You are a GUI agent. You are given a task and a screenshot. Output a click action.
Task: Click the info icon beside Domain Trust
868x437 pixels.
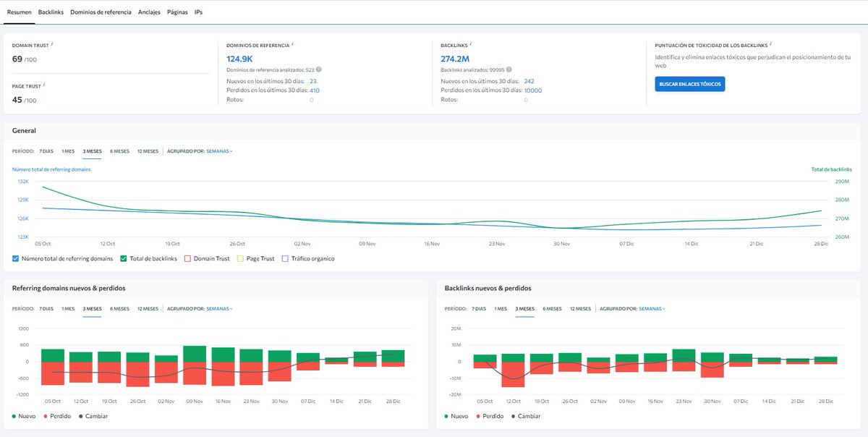[53, 43]
